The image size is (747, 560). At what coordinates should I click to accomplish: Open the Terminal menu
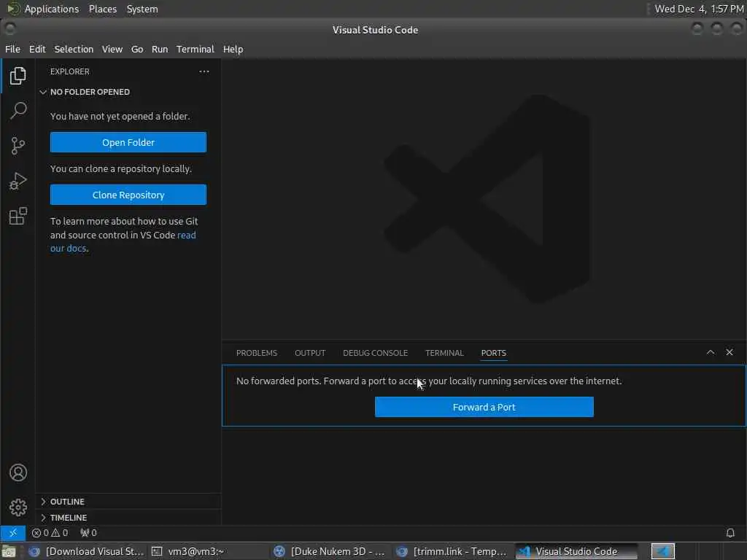click(196, 49)
